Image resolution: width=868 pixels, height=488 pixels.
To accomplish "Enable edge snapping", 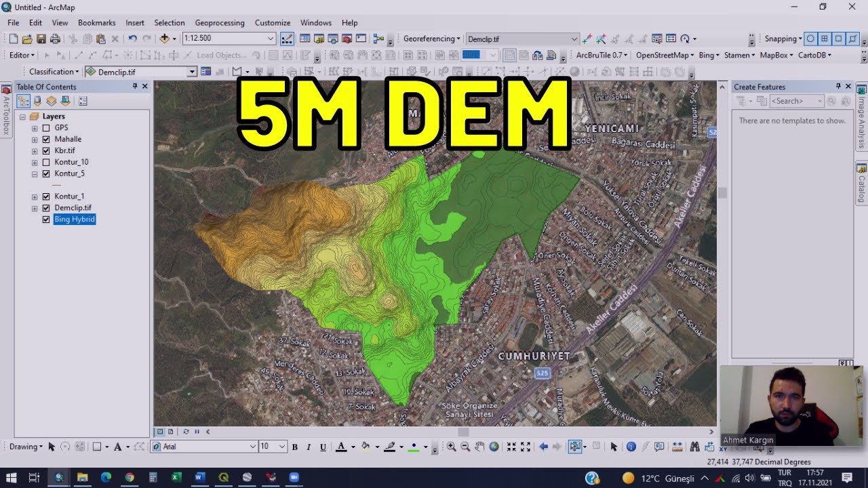I will tap(852, 39).
